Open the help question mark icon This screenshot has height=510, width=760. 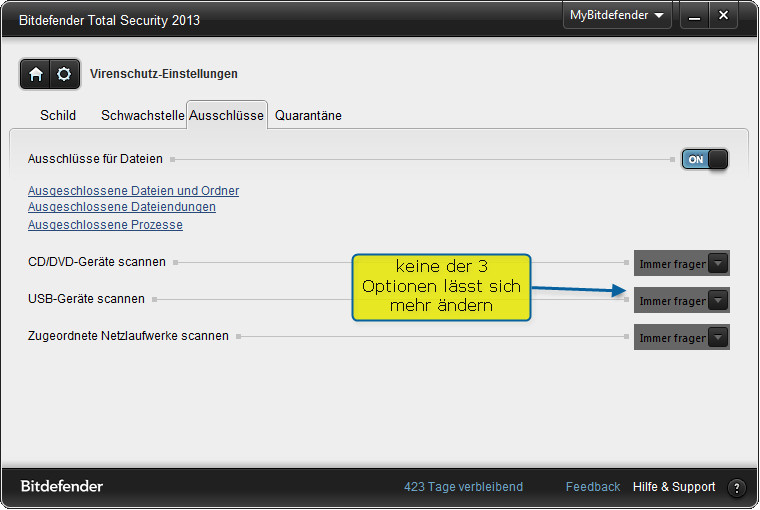click(736, 488)
